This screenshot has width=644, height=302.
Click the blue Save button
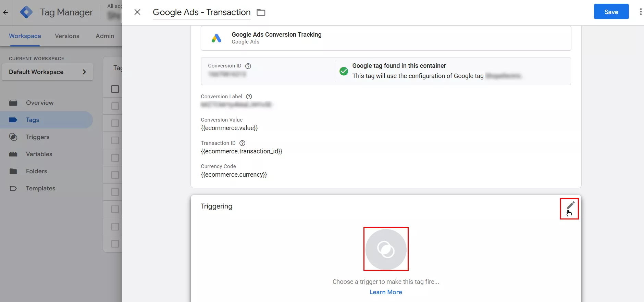(x=611, y=12)
